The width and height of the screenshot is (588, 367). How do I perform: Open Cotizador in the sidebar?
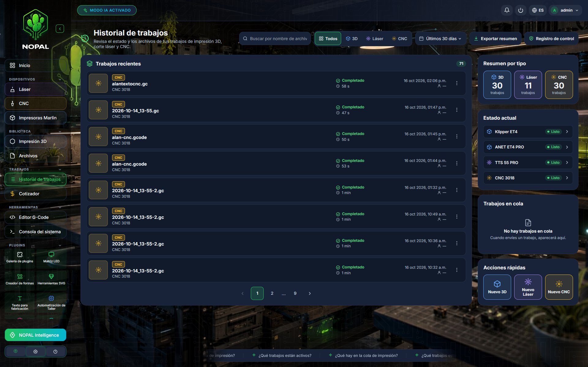(36, 194)
